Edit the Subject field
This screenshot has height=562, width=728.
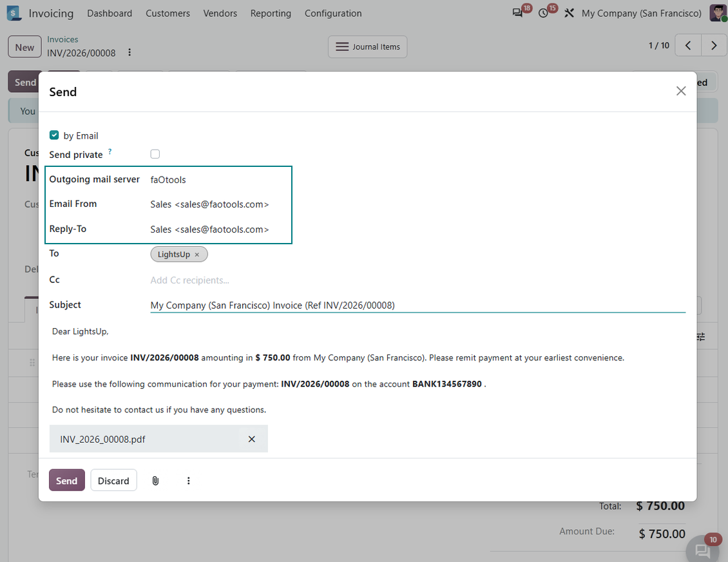[x=417, y=305]
